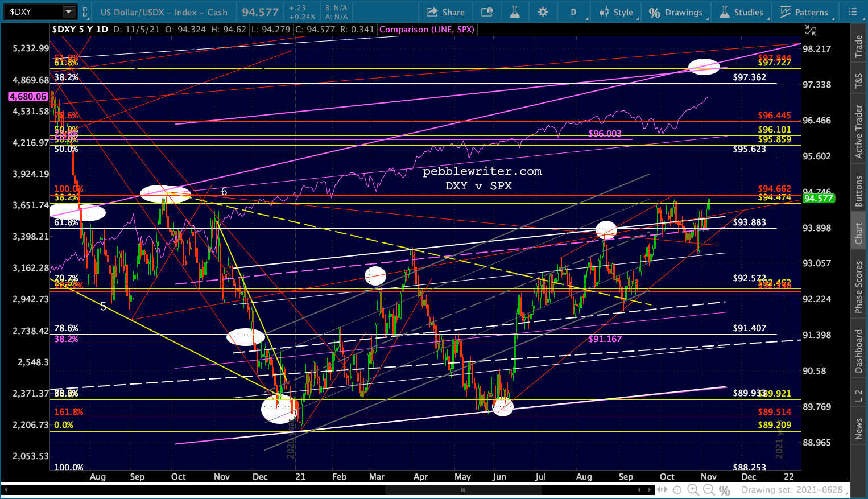This screenshot has width=868, height=499.
Task: Open the list options icon at top right
Action: click(853, 12)
